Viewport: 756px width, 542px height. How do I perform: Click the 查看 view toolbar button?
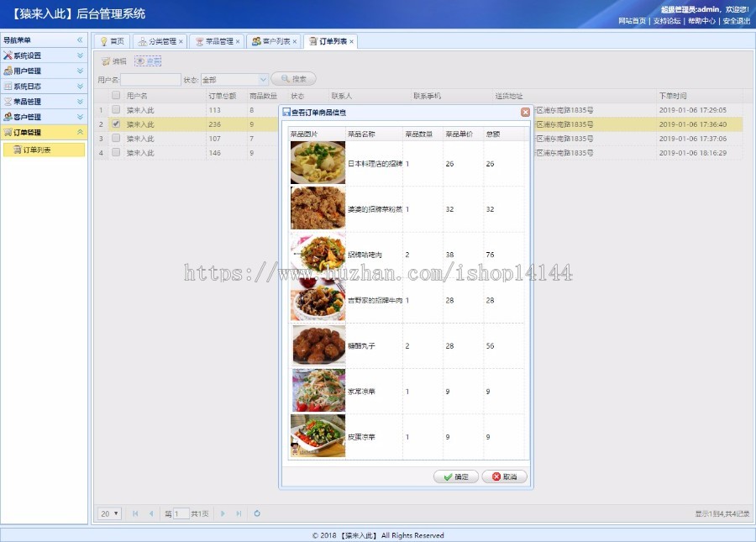(x=148, y=61)
